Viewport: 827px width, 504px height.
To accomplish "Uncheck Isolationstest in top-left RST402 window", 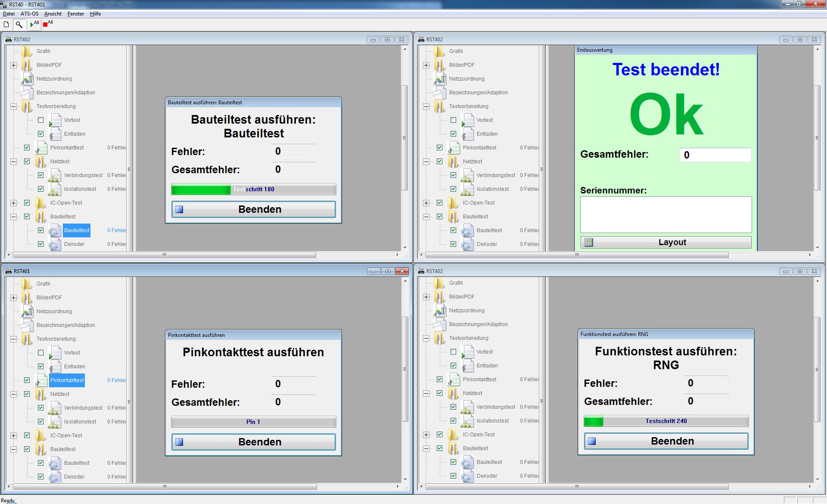I will 40,189.
